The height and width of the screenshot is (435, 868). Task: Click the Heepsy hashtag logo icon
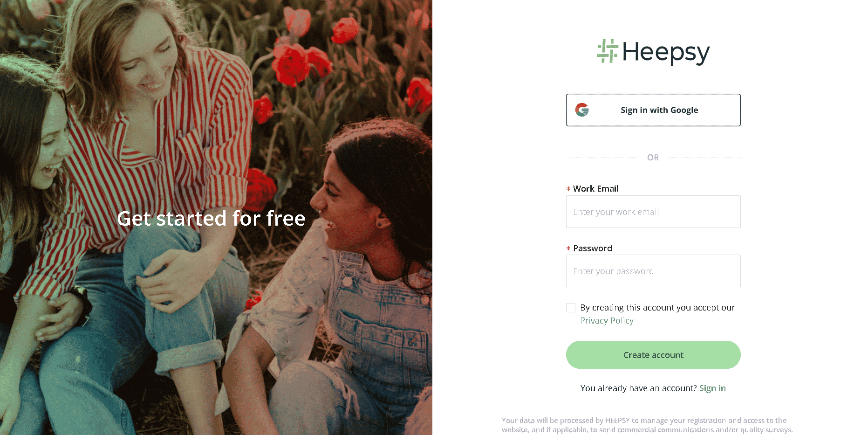click(607, 51)
